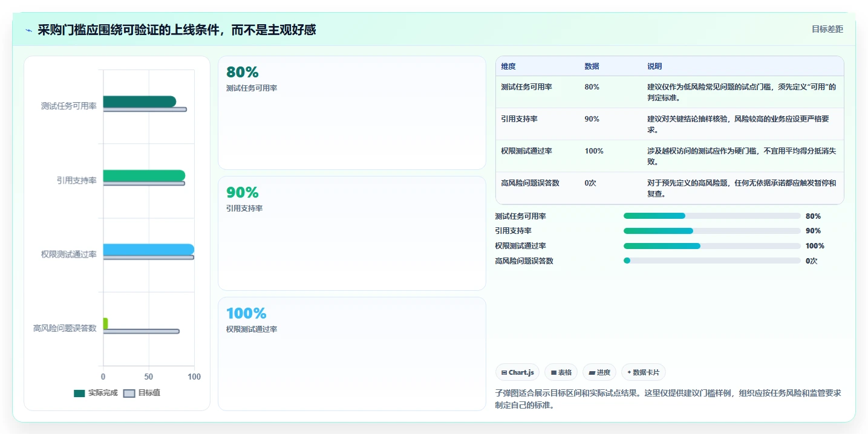The height and width of the screenshot is (434, 868).
Task: Open the 目标差距 label in the header
Action: [827, 29]
